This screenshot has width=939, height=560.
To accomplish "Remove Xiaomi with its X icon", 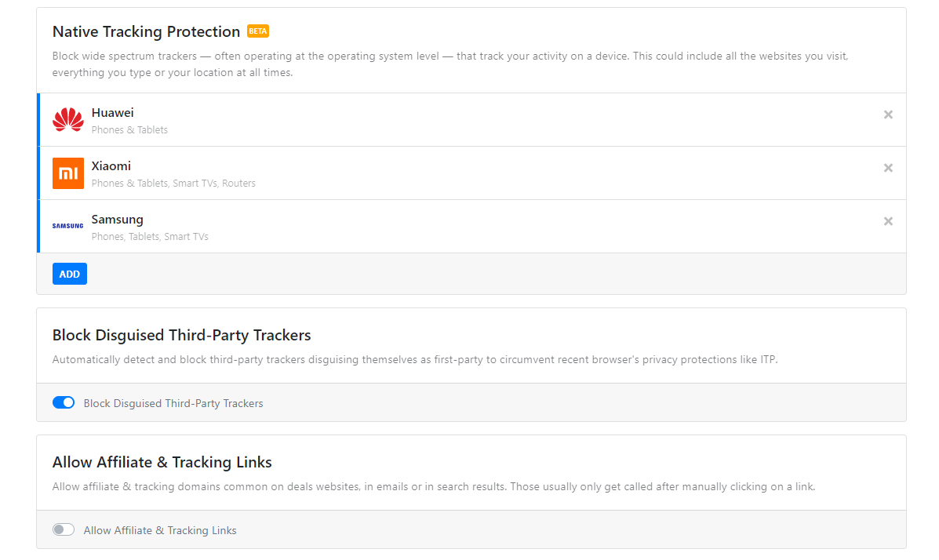I will click(x=888, y=168).
